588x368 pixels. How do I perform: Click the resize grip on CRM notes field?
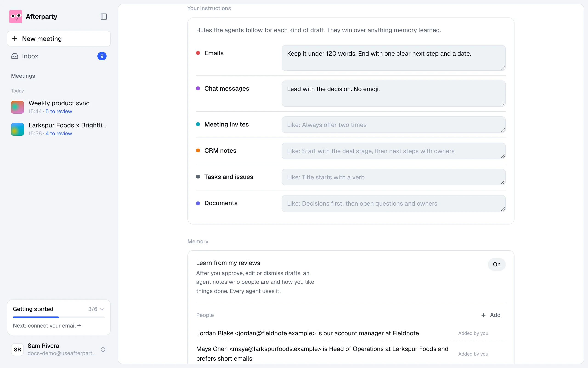tap(503, 156)
